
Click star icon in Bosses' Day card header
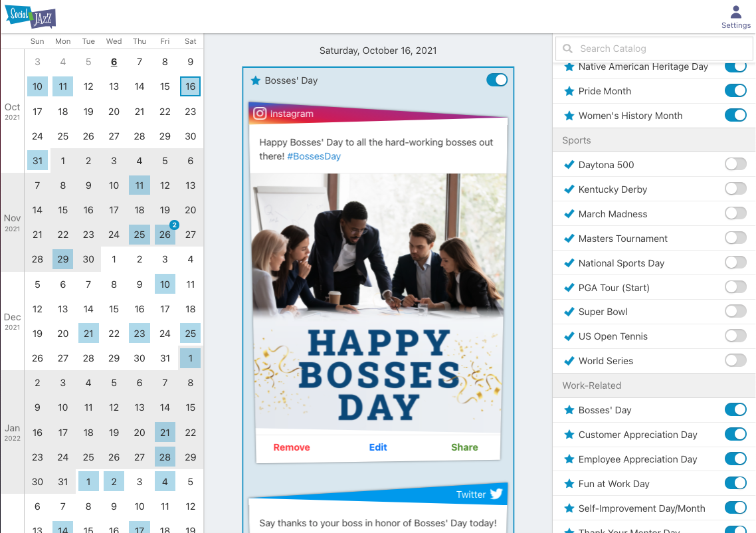pyautogui.click(x=256, y=80)
